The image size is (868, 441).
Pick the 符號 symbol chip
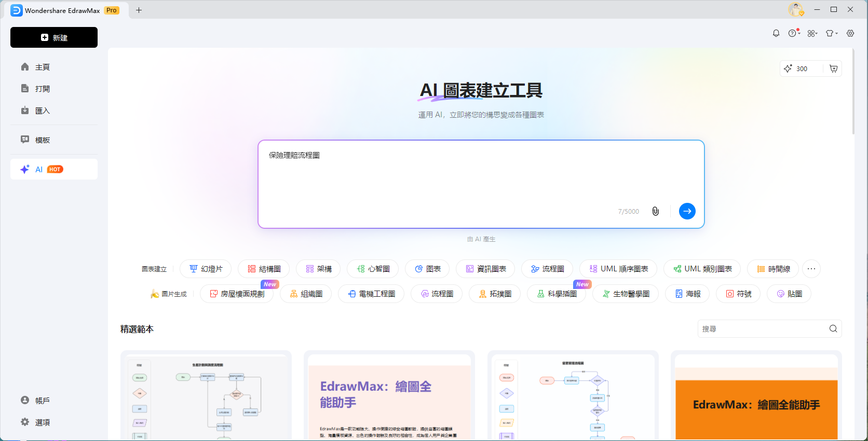738,294
